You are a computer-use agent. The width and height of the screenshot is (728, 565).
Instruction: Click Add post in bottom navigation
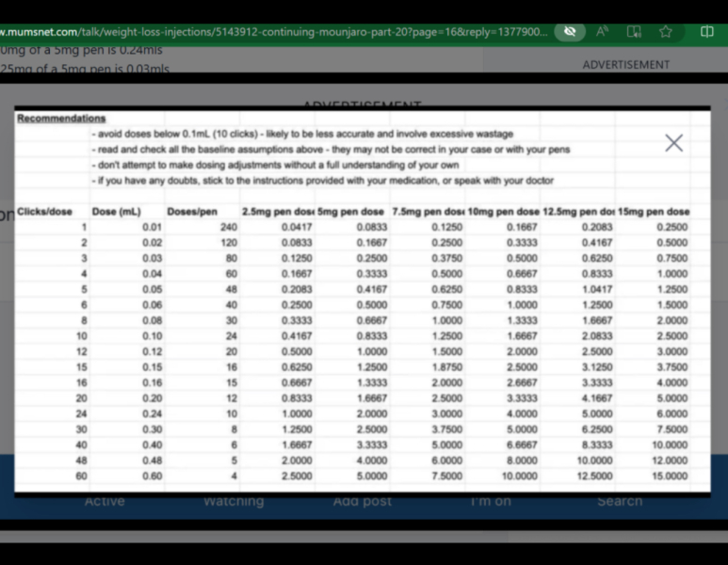[x=363, y=501]
